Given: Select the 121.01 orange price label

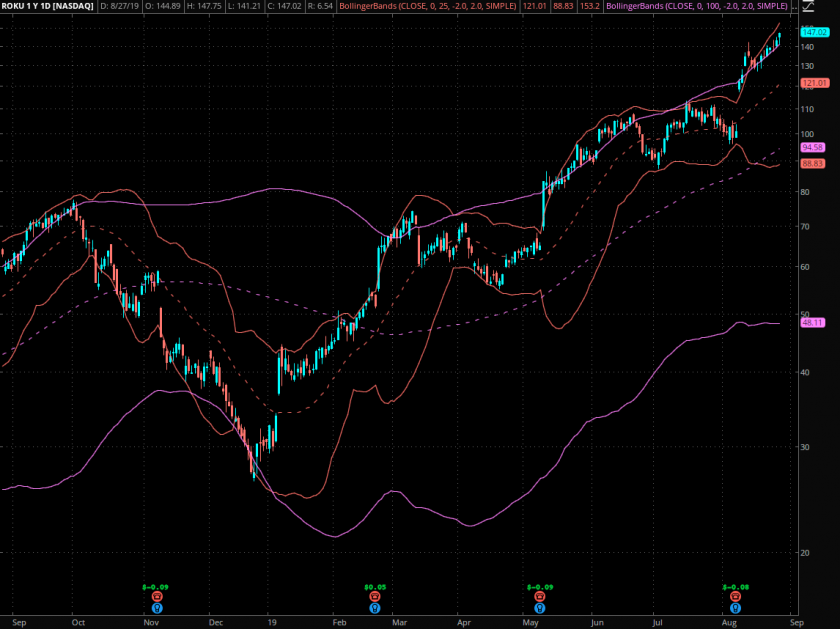Looking at the screenshot, I should tap(814, 83).
